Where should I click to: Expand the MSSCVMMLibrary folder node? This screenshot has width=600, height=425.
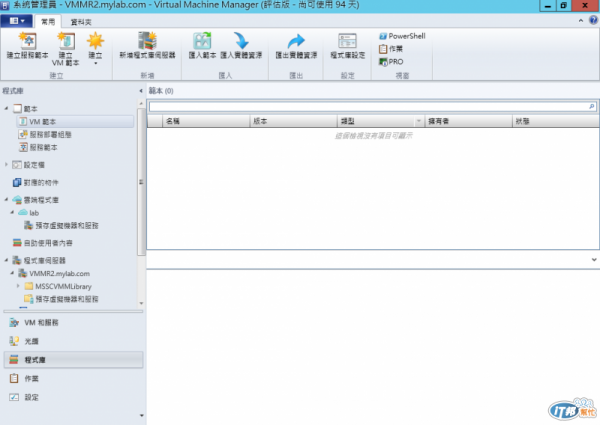(18, 286)
